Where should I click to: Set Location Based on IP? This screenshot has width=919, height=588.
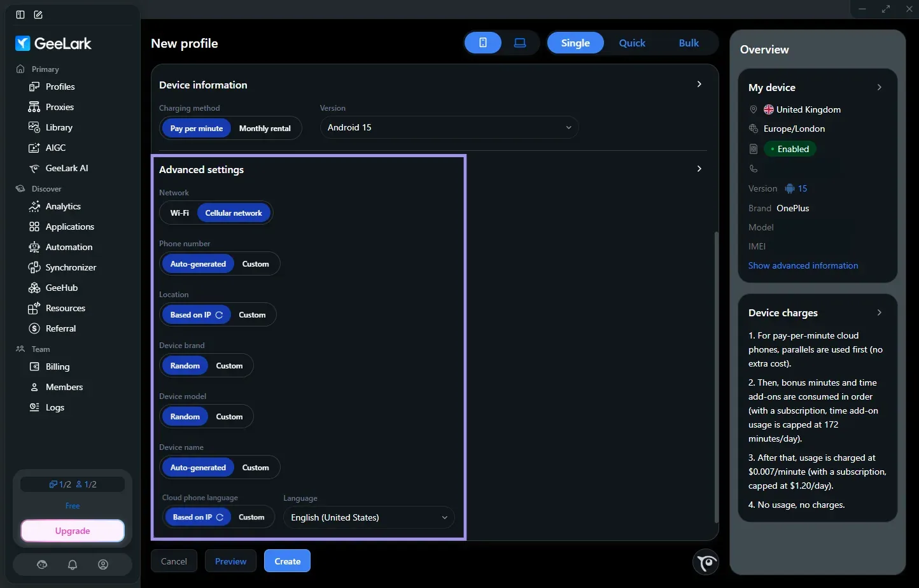click(x=196, y=314)
